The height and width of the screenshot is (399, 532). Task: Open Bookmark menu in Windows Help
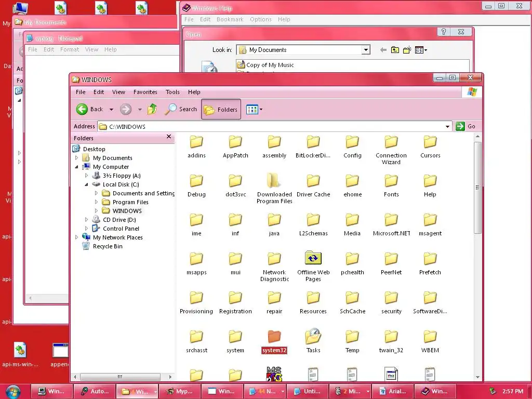(230, 19)
